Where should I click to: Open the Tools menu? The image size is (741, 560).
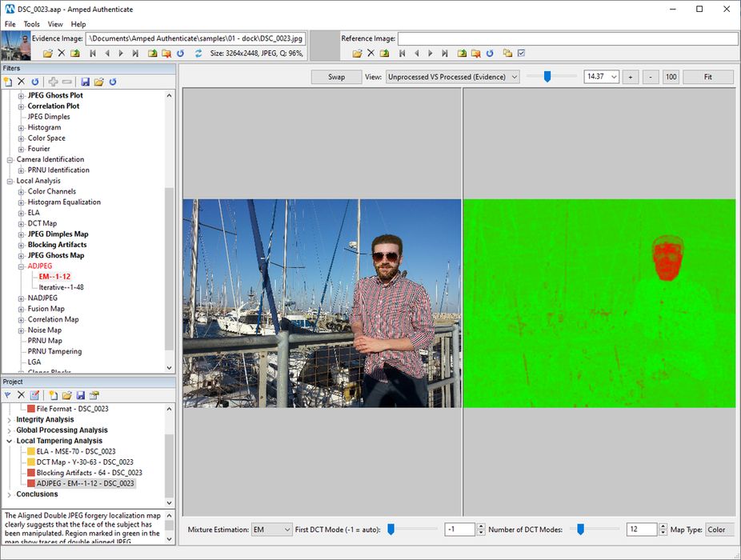click(x=32, y=24)
